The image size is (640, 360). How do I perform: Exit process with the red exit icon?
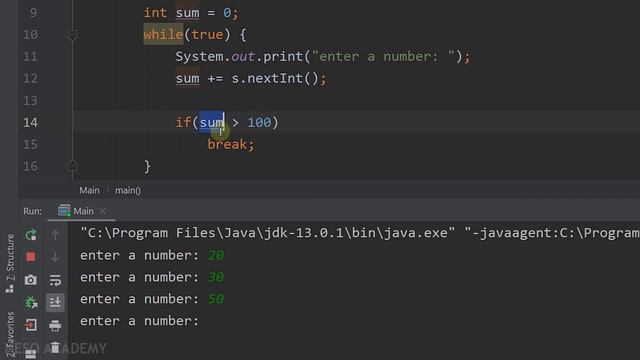pyautogui.click(x=31, y=325)
